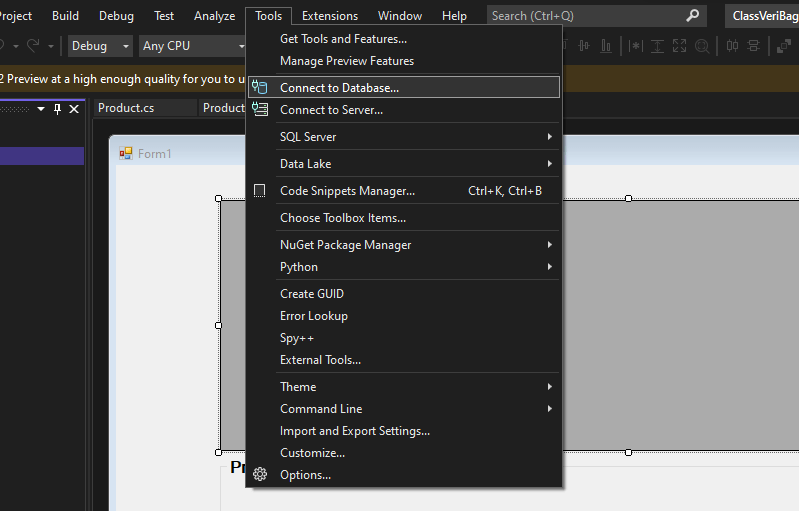
Task: Click the Form1 window icon
Action: pyautogui.click(x=126, y=153)
